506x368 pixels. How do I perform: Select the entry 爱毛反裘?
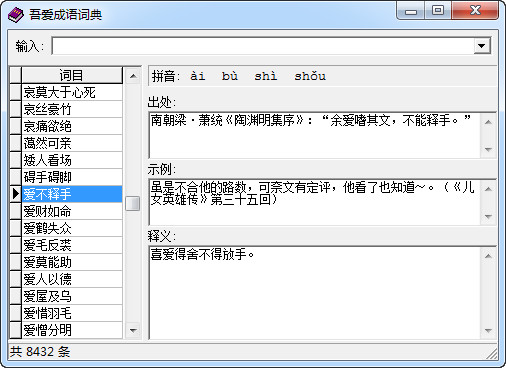point(72,245)
